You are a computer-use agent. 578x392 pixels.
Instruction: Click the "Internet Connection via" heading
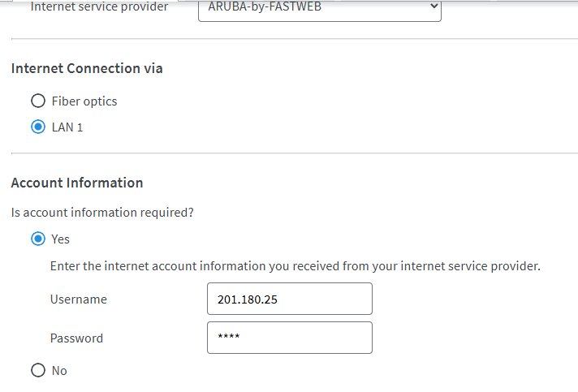87,68
